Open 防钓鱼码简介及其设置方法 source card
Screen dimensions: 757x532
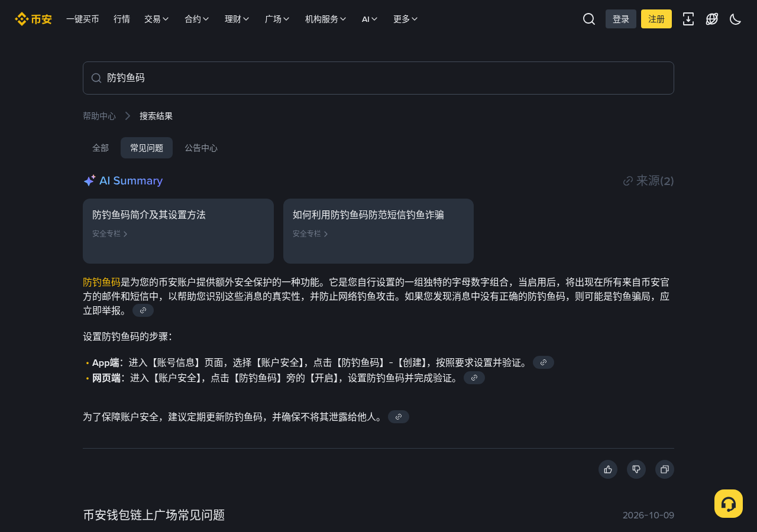click(178, 231)
